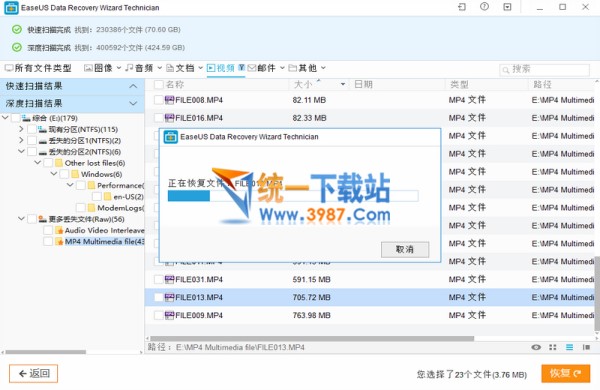
Task: Switch to list view icon
Action: 569,347
